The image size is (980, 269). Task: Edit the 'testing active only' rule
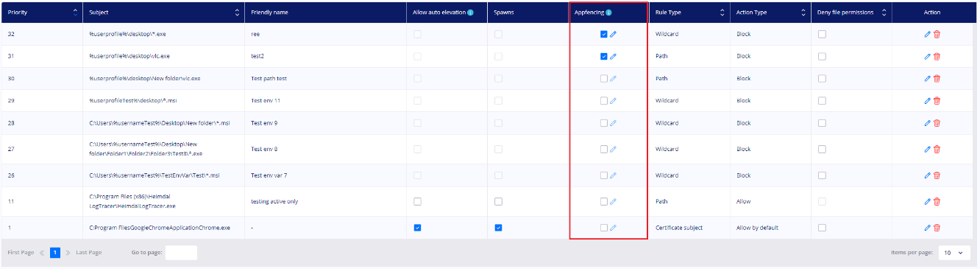click(x=927, y=201)
